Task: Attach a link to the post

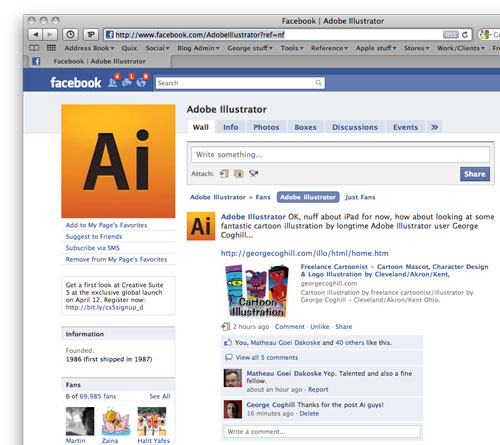Action: pos(224,174)
